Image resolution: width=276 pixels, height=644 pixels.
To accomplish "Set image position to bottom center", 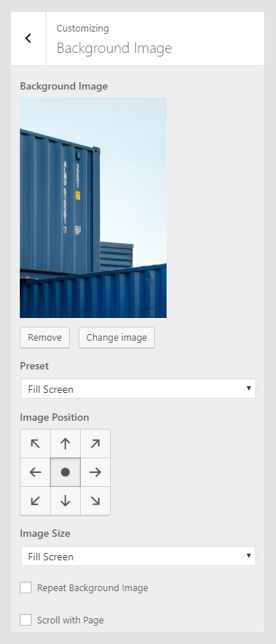I will click(65, 501).
